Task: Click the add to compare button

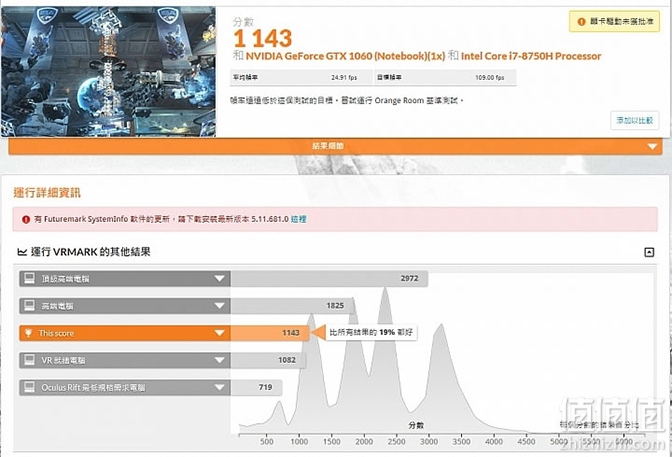Action: point(634,120)
